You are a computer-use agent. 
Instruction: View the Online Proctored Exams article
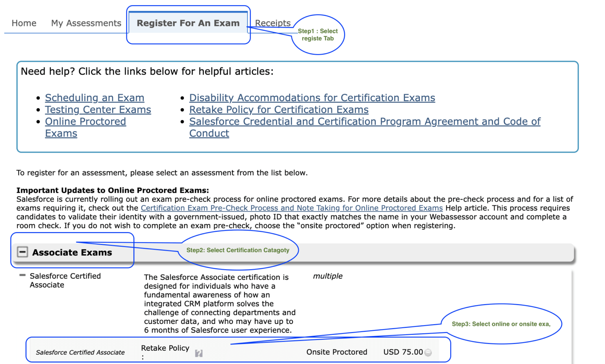85,121
